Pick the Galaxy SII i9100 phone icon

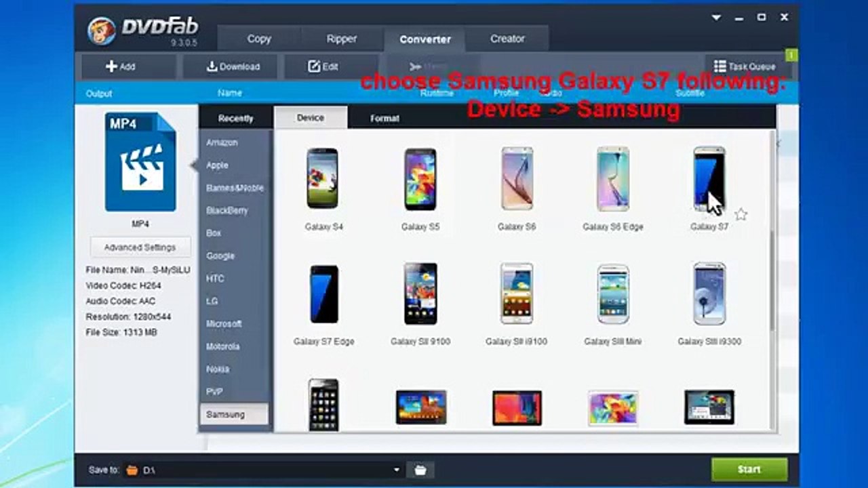pyautogui.click(x=517, y=294)
